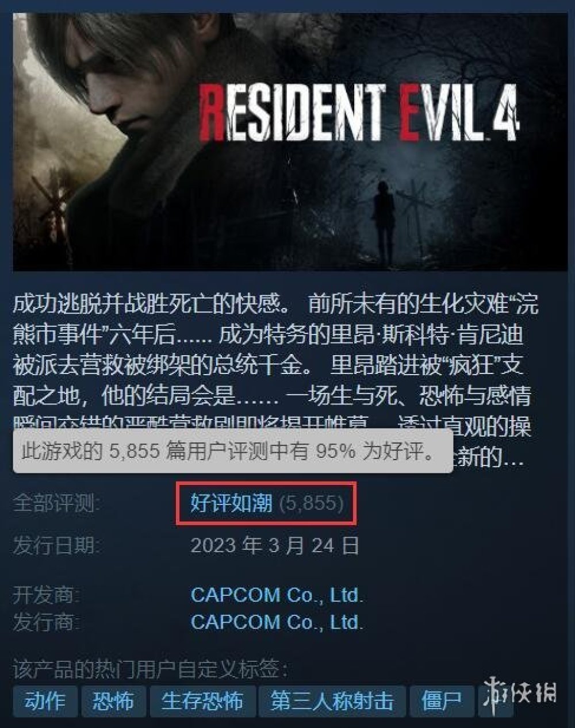Click the 该产品的热门用户自定义标签 heading
Viewport: 575px width, 728px height.
pos(149,669)
